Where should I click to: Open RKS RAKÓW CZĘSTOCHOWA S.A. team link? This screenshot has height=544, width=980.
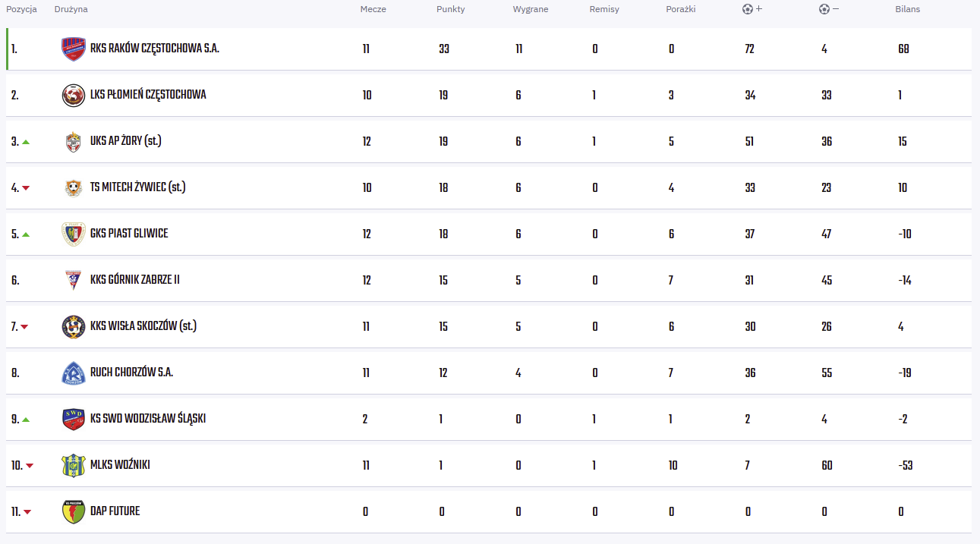[x=154, y=49]
